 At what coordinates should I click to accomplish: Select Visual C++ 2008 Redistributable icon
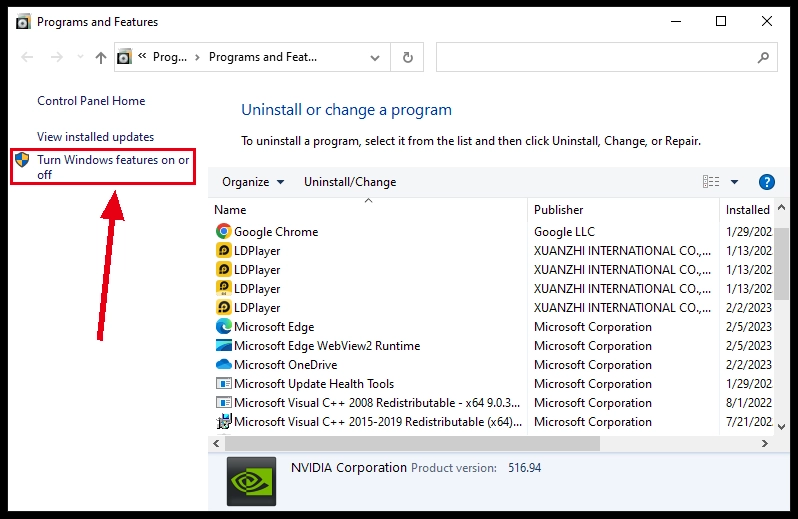click(x=223, y=402)
